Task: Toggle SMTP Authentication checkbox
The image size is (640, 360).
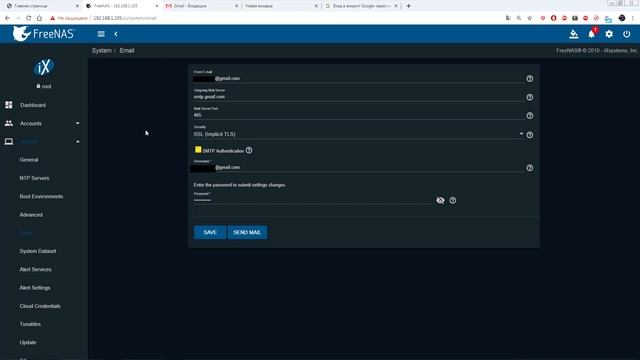Action: point(198,150)
